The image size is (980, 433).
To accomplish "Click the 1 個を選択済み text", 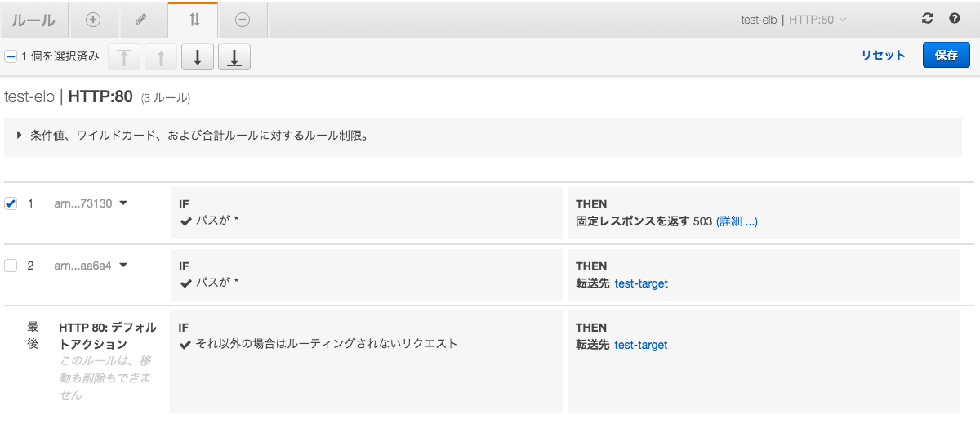I will [x=61, y=56].
